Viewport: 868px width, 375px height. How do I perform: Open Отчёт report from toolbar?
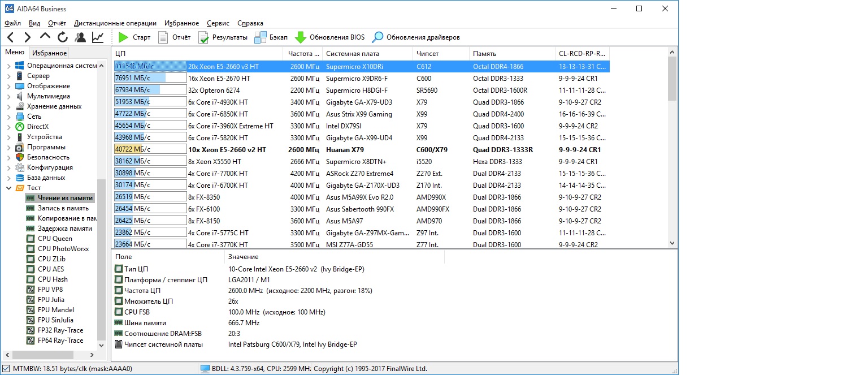coord(174,37)
